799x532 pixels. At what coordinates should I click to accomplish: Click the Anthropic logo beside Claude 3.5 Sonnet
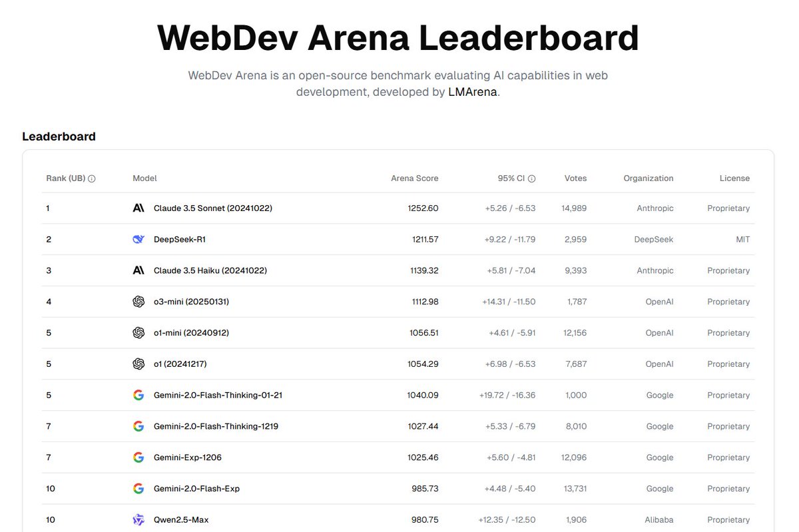tap(138, 208)
